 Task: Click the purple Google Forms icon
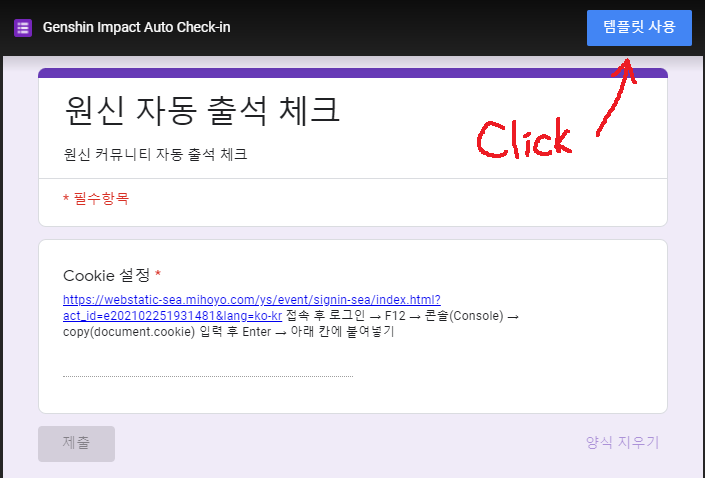(23, 28)
